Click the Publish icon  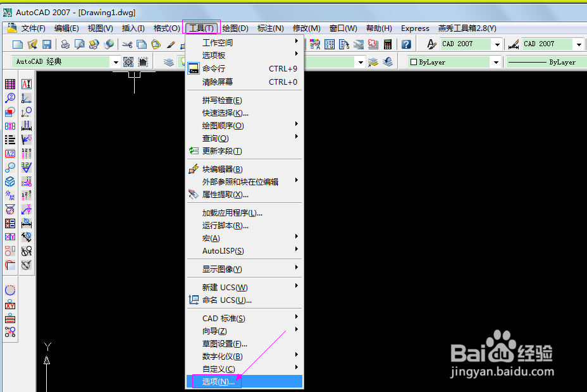[94, 44]
